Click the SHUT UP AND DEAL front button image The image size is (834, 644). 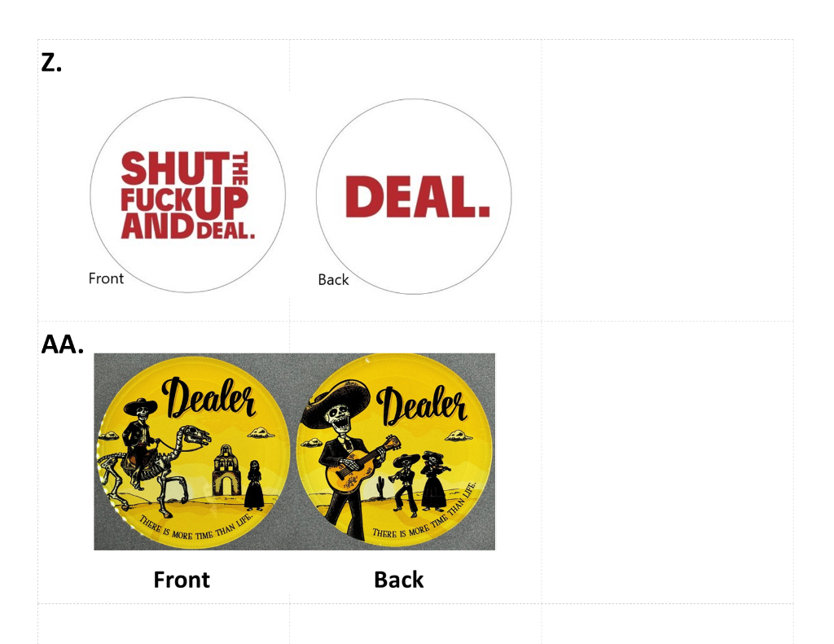coord(188,195)
